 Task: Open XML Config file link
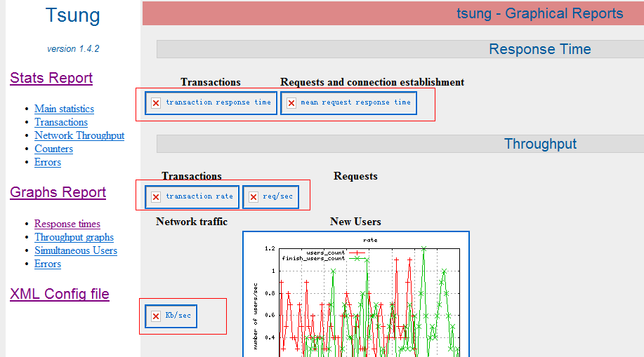(60, 294)
